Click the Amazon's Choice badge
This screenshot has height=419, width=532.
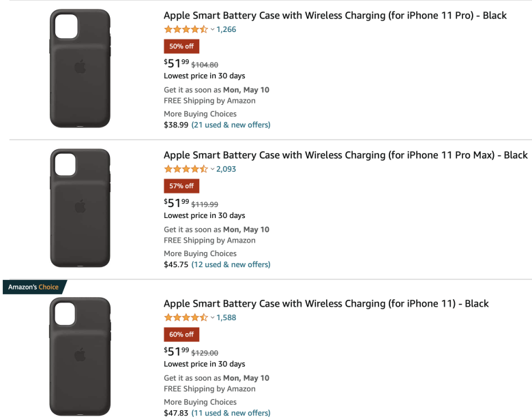pyautogui.click(x=35, y=287)
